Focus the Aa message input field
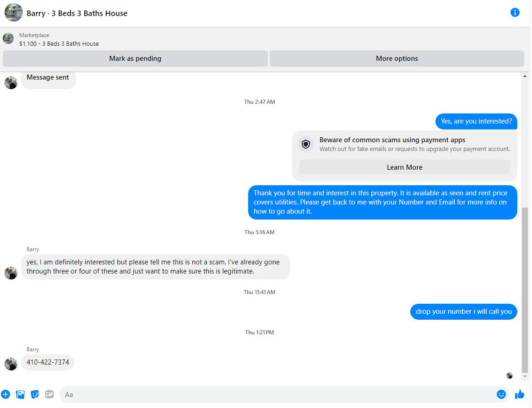Screen dimensions: 532x408 (278, 394)
